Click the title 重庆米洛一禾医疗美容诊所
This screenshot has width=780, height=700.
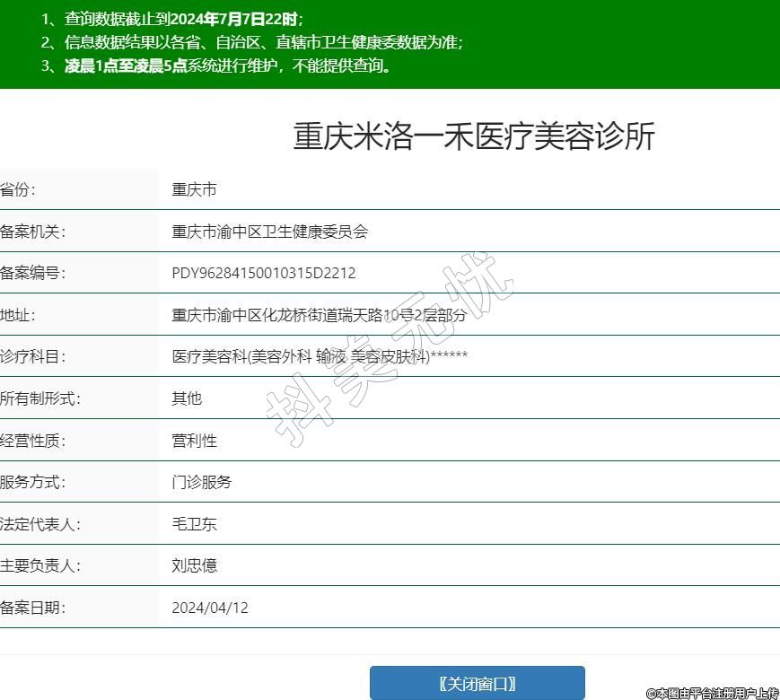[474, 136]
